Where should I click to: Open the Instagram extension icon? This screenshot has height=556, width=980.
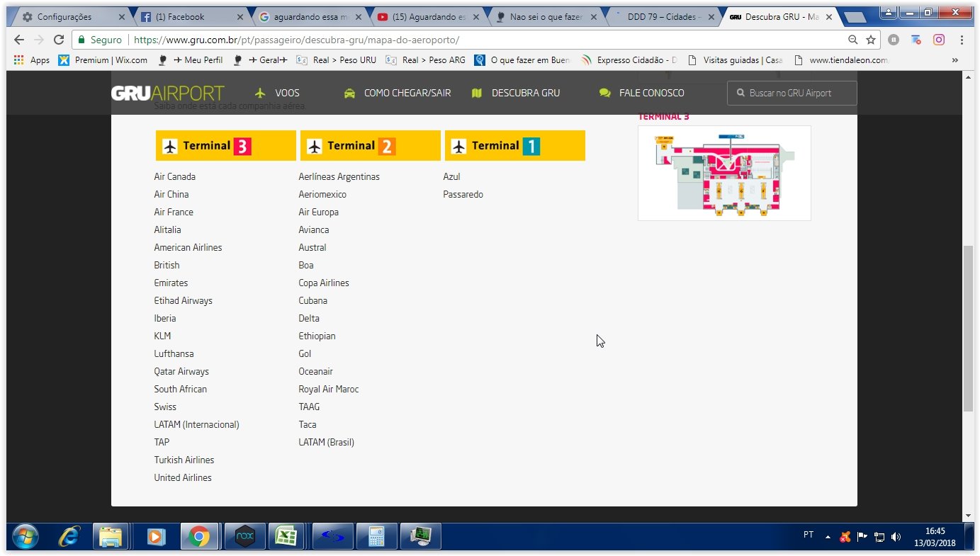[939, 40]
